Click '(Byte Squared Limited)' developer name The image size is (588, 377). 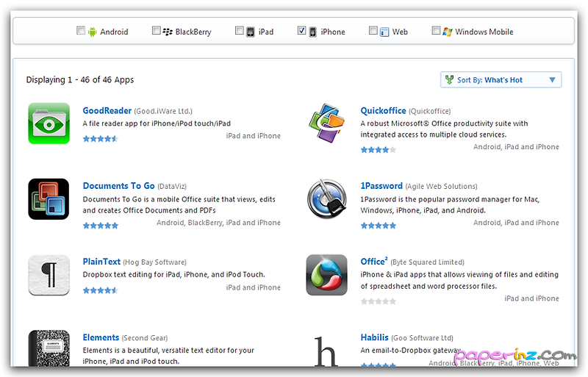point(427,262)
